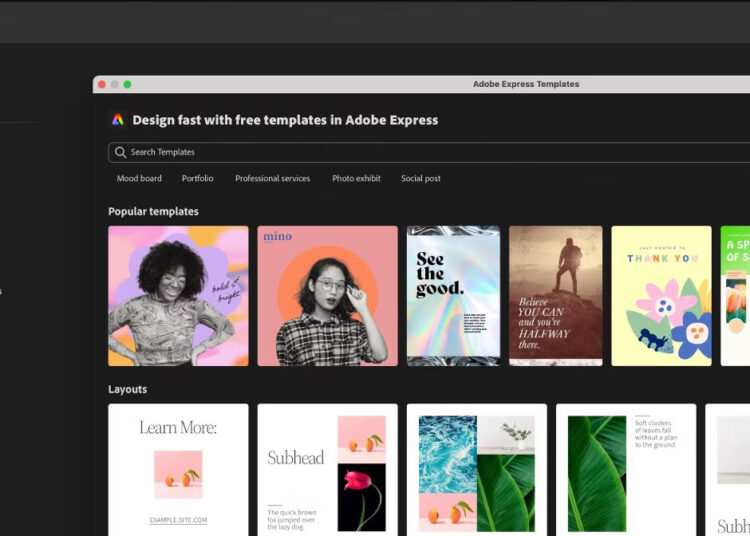Image resolution: width=750 pixels, height=536 pixels.
Task: Choose the 'See the good.' template
Action: pyautogui.click(x=453, y=296)
